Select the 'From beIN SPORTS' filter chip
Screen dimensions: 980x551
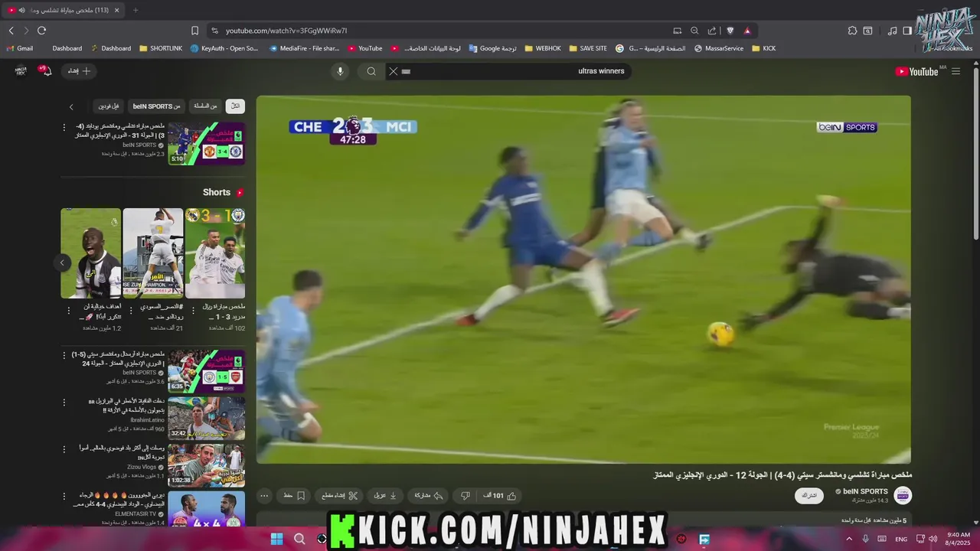[156, 106]
